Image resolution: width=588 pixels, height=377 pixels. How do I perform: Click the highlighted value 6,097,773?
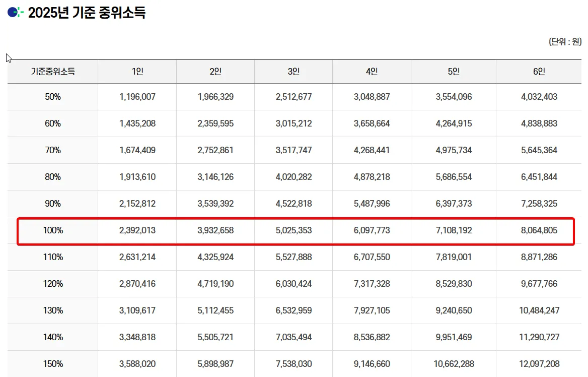click(372, 231)
